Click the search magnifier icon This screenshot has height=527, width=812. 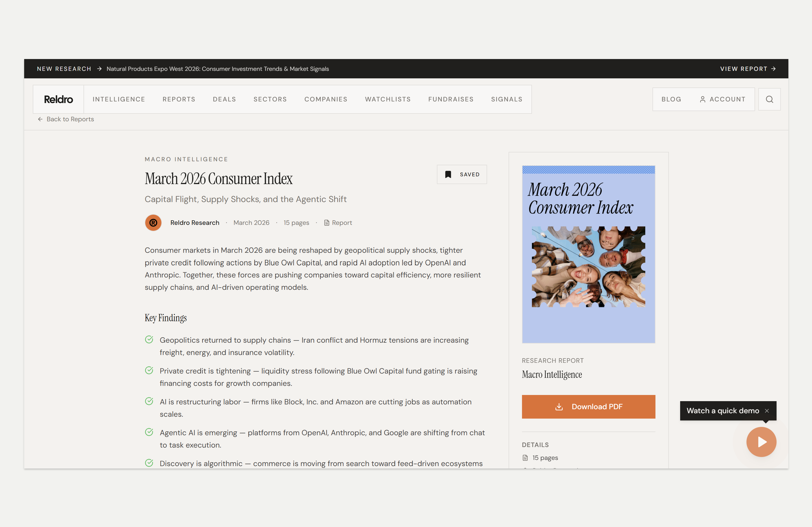pyautogui.click(x=769, y=99)
